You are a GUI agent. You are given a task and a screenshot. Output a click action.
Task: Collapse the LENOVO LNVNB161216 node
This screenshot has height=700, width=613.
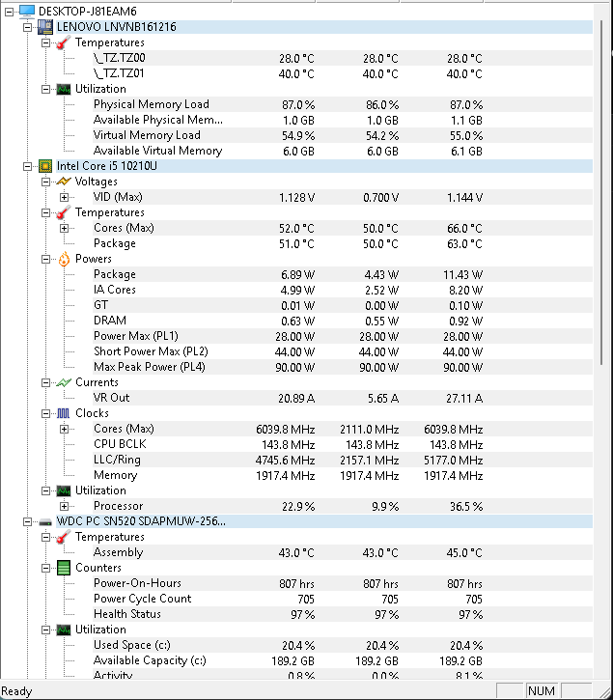click(28, 27)
